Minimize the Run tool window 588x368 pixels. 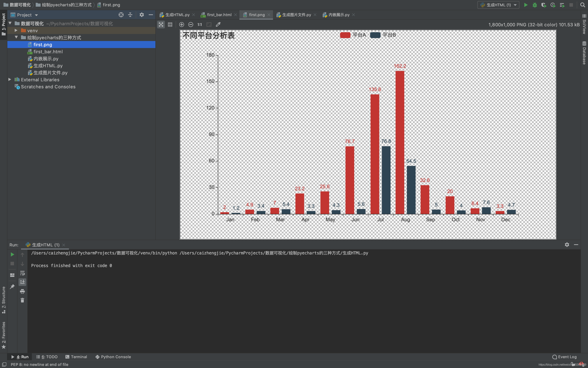click(576, 245)
